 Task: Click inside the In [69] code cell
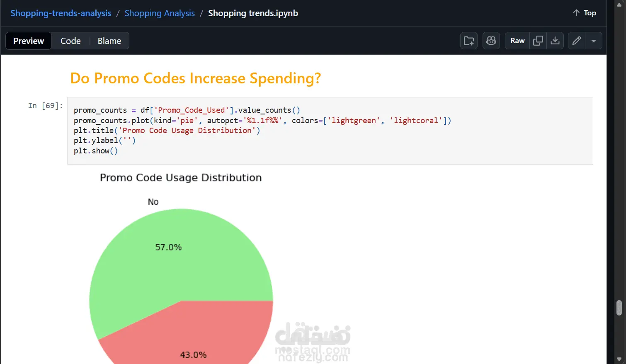tap(330, 131)
